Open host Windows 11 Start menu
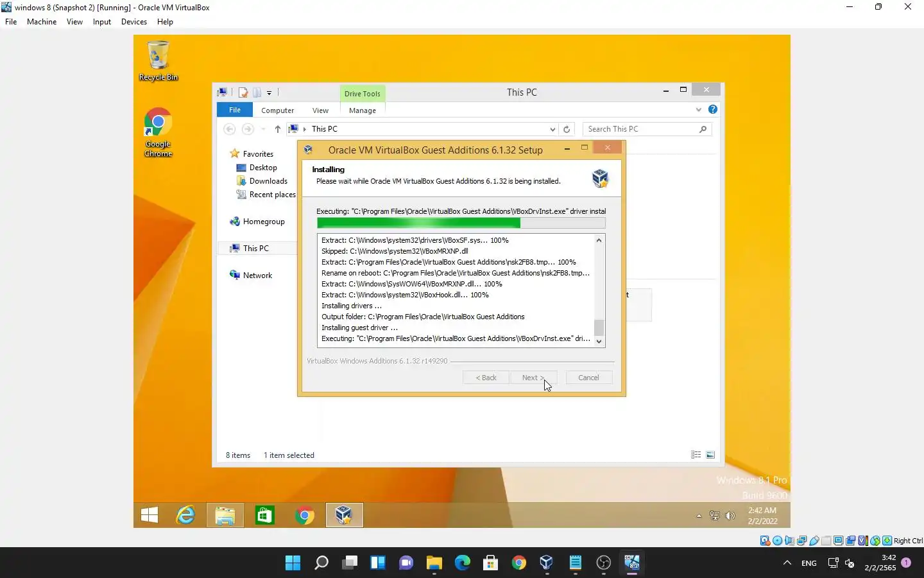 pyautogui.click(x=293, y=563)
